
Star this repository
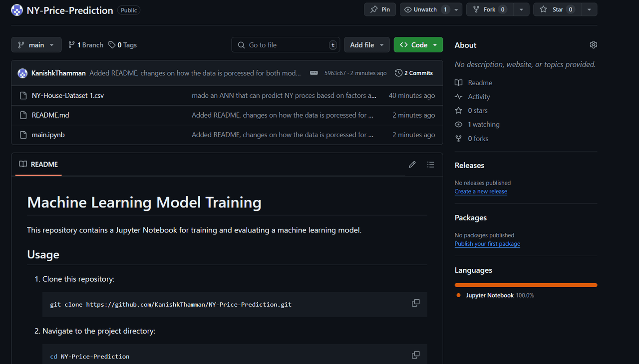click(557, 9)
